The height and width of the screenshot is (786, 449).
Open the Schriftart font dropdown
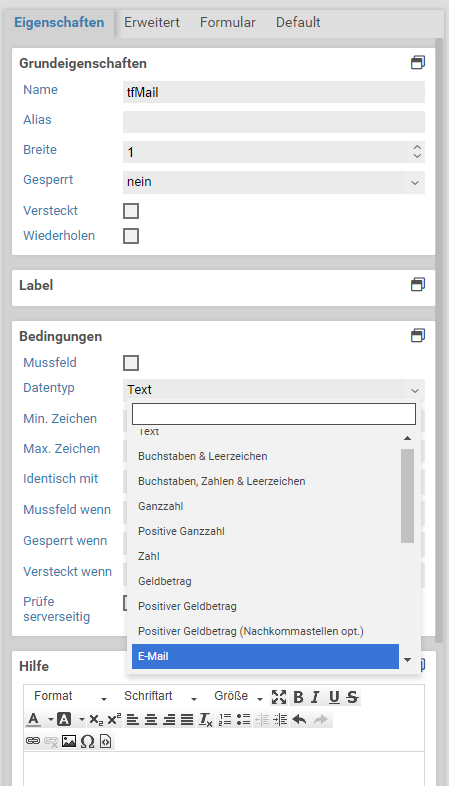pyautogui.click(x=160, y=697)
